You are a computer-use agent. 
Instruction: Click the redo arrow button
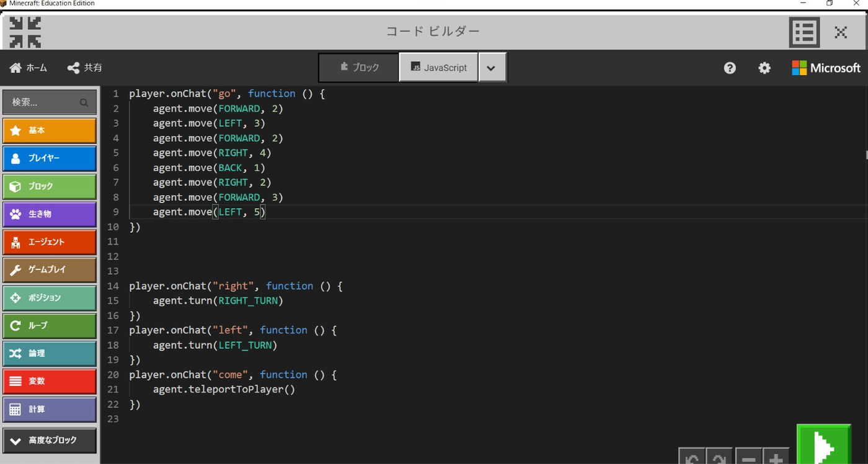(x=719, y=457)
